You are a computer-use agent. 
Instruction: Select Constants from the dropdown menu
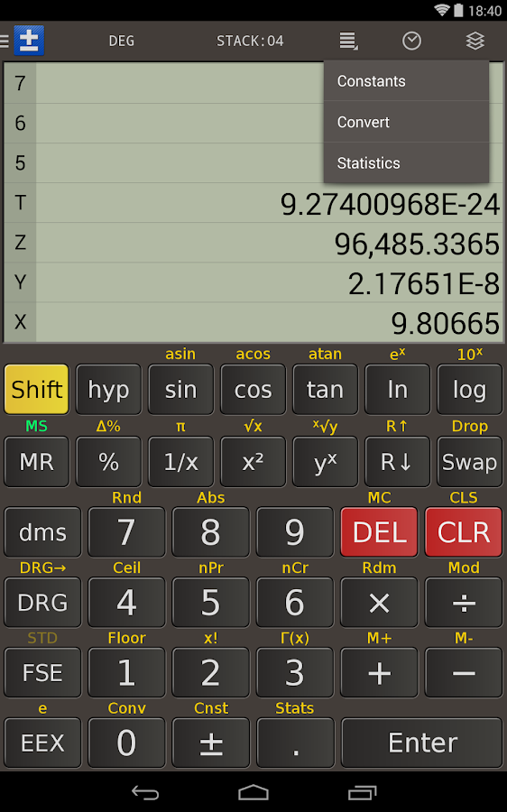coord(407,81)
